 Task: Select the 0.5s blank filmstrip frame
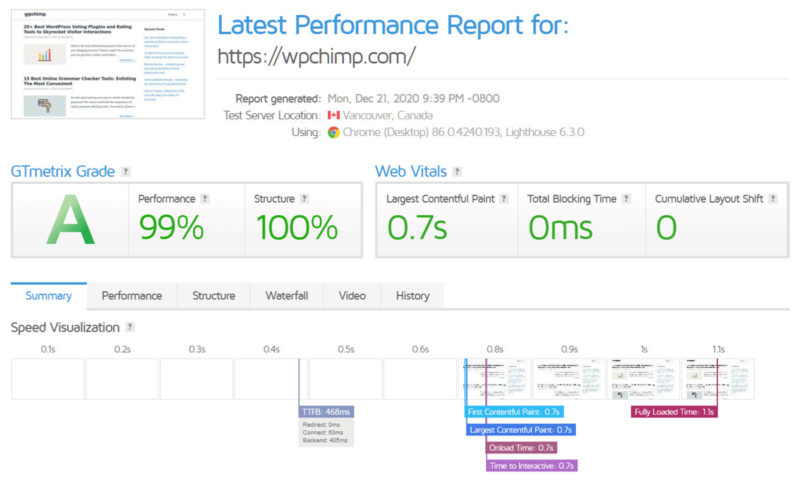(x=345, y=379)
